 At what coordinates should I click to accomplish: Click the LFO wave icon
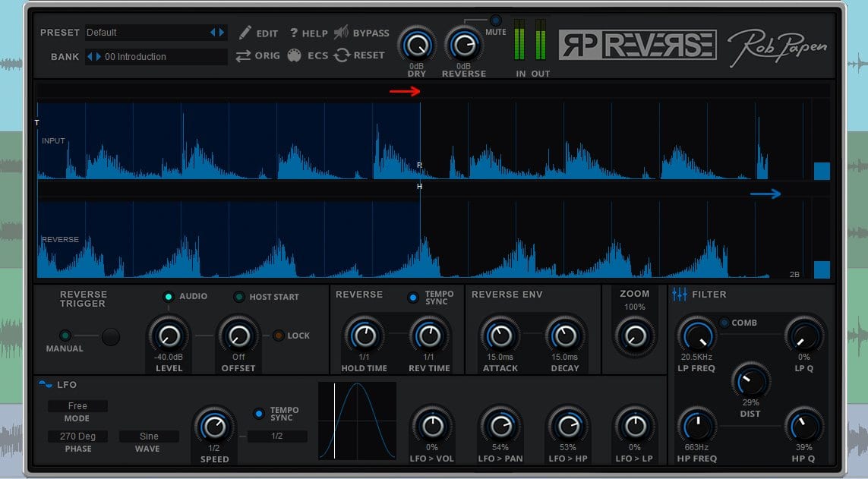(x=46, y=384)
